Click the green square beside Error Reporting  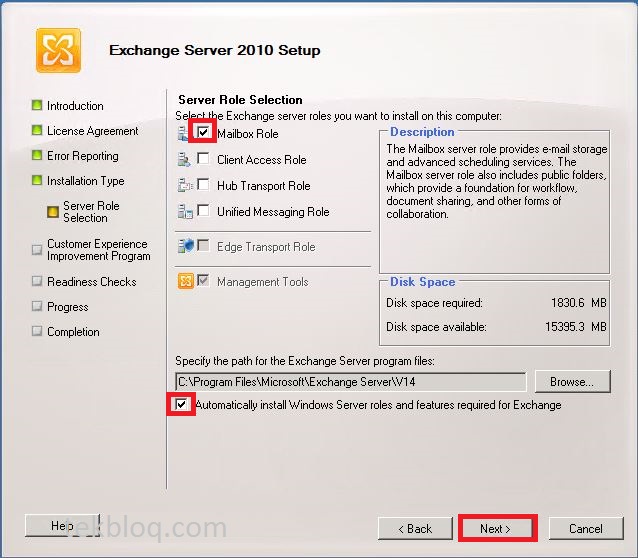(x=37, y=155)
